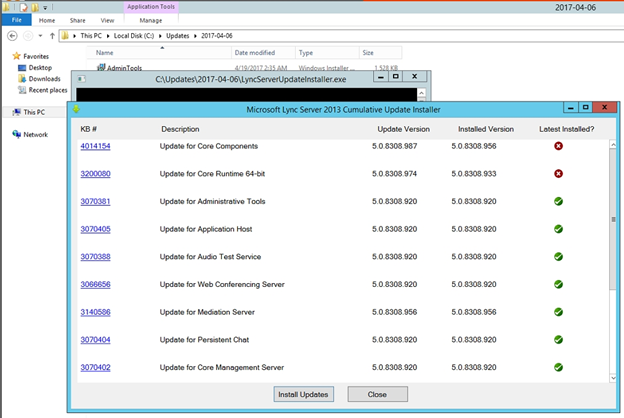
Task: Click the Install Updates button
Action: pos(303,394)
